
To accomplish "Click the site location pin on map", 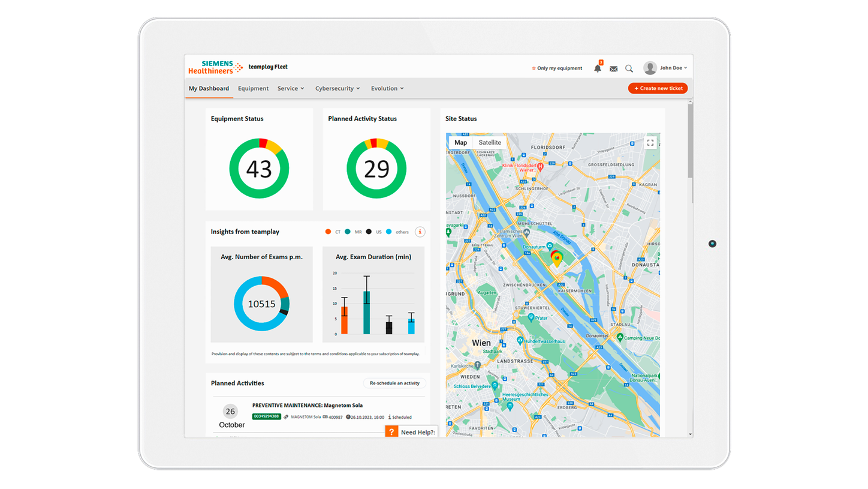I will [557, 259].
